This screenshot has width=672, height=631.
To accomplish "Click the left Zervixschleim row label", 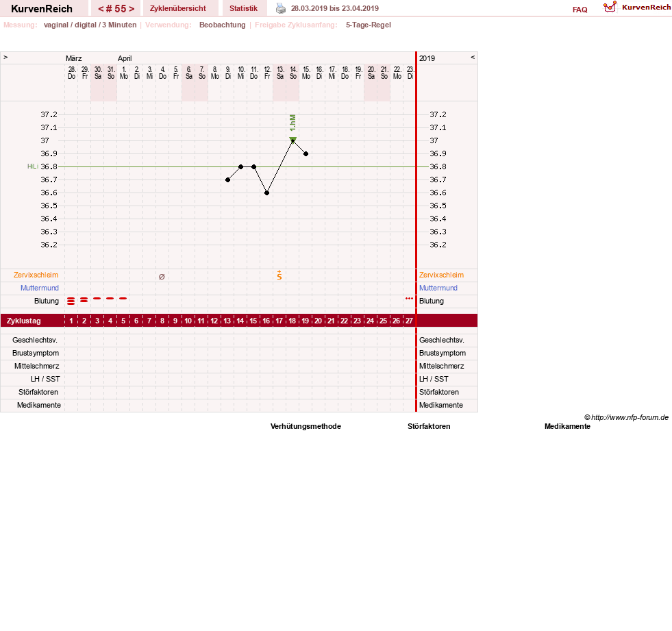I will tap(36, 275).
